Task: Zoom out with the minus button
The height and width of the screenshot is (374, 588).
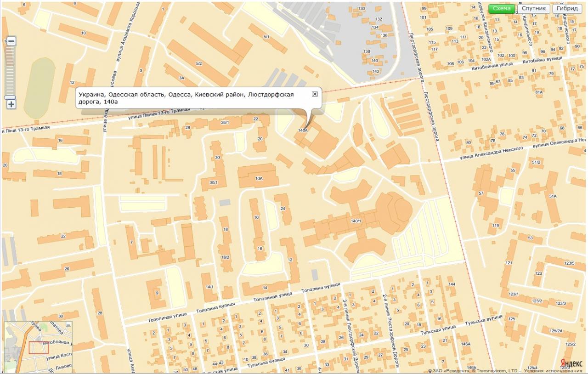Action: [x=11, y=41]
